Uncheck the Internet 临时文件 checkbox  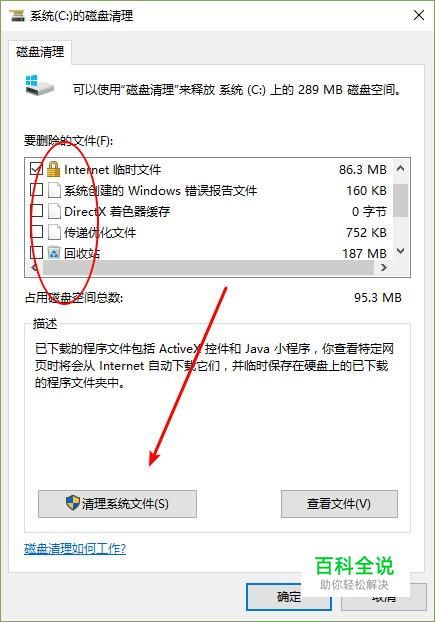[36, 169]
